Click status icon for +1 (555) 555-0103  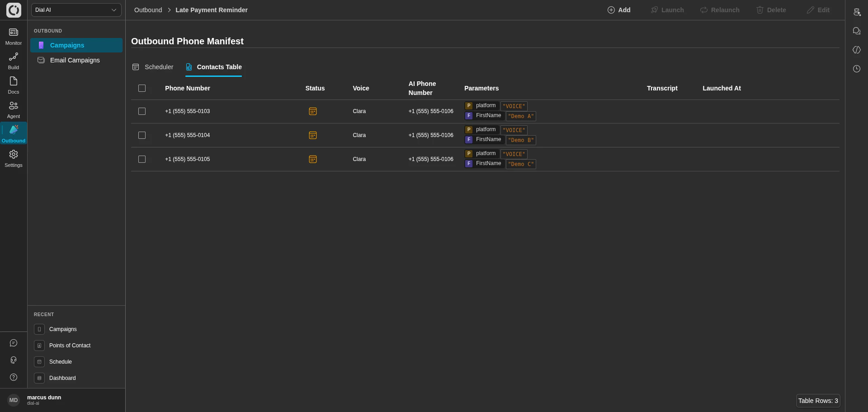pyautogui.click(x=313, y=111)
